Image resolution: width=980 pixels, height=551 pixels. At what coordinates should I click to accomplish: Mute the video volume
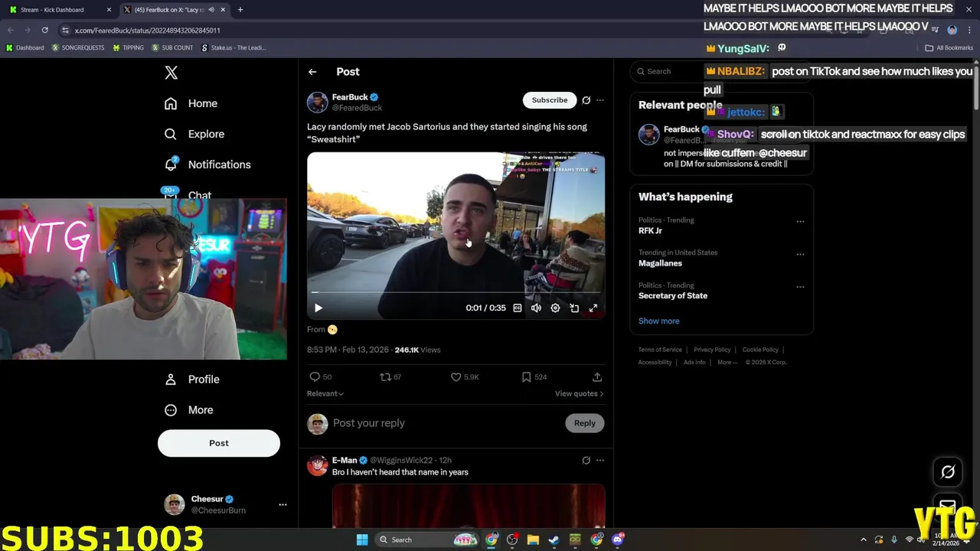pyautogui.click(x=536, y=308)
